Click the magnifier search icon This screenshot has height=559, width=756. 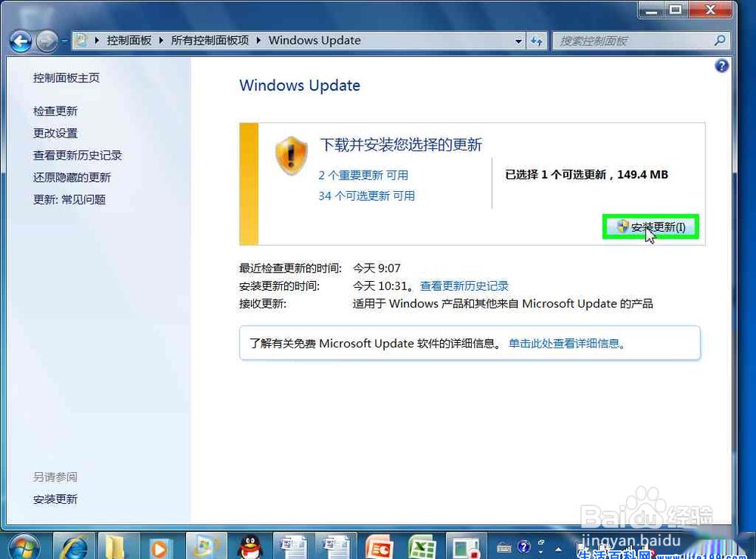(720, 41)
